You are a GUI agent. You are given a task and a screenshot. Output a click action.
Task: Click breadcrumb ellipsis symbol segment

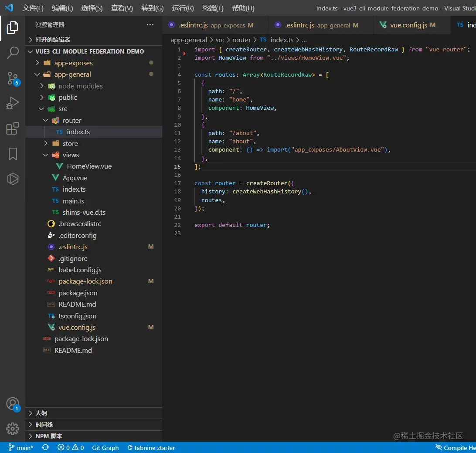(x=304, y=40)
